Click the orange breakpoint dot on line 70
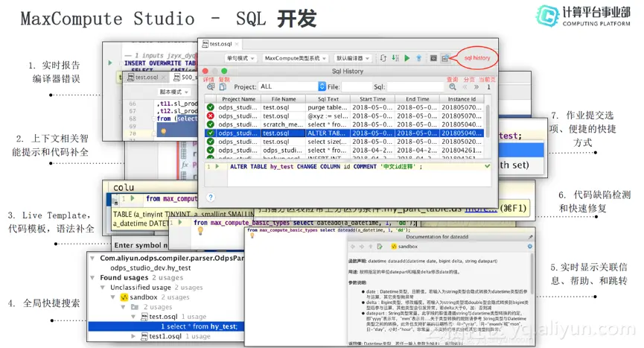Screen dimensions: 644x348 (x=164, y=131)
